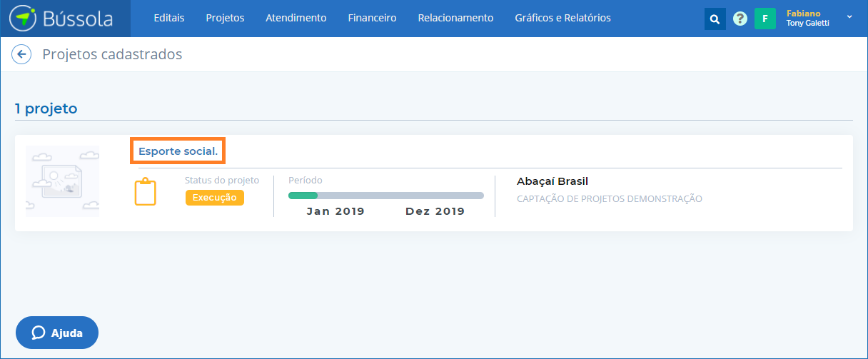
Task: Click the Status do projeto label
Action: click(x=222, y=181)
